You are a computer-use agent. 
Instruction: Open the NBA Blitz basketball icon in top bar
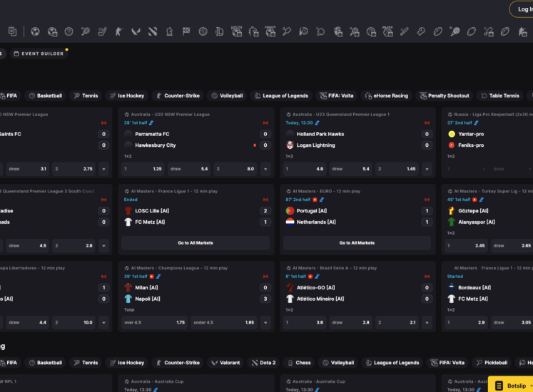click(387, 31)
